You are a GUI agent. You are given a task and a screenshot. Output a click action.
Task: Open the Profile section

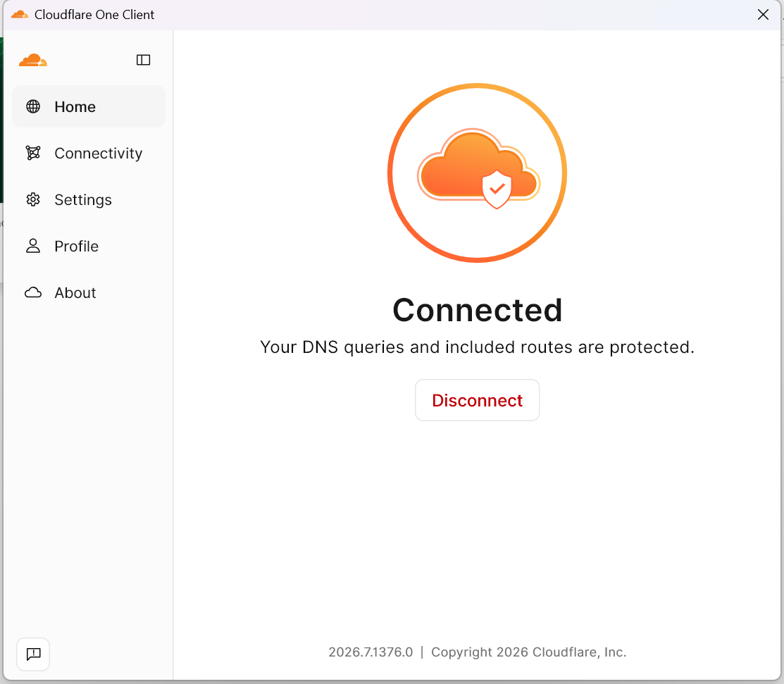[x=89, y=246]
